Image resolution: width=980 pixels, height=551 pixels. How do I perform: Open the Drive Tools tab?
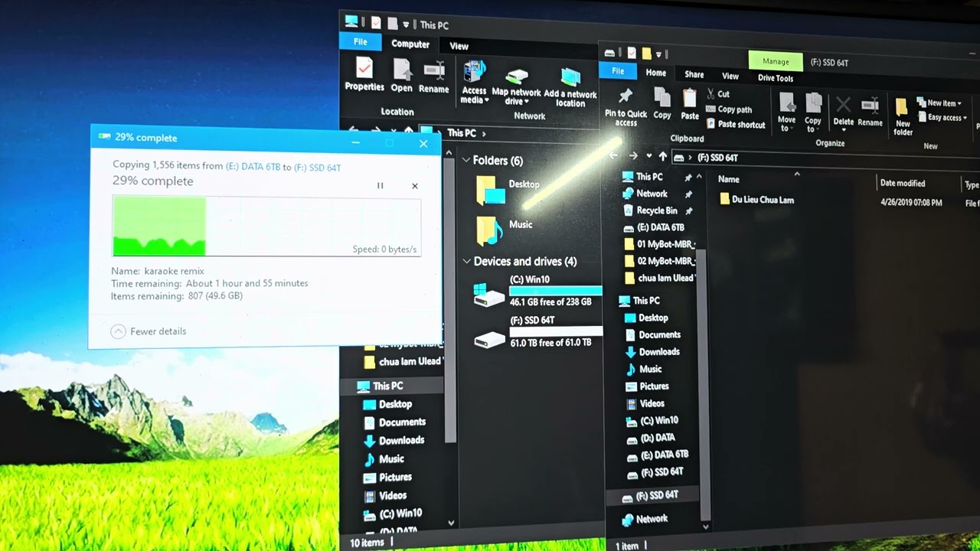[x=776, y=78]
